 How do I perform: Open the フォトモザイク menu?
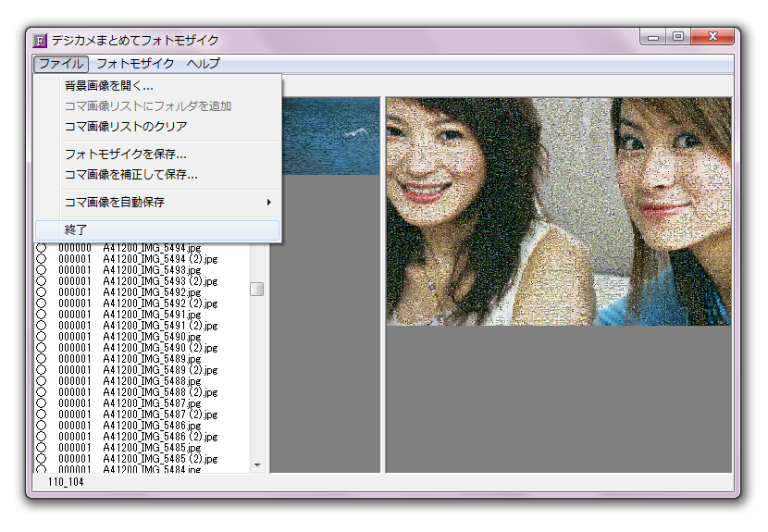pos(135,64)
